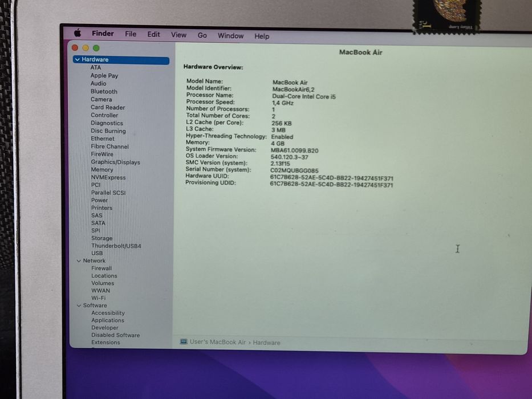Click the System Firmware Version value MBA61.0099.B20

(x=294, y=150)
